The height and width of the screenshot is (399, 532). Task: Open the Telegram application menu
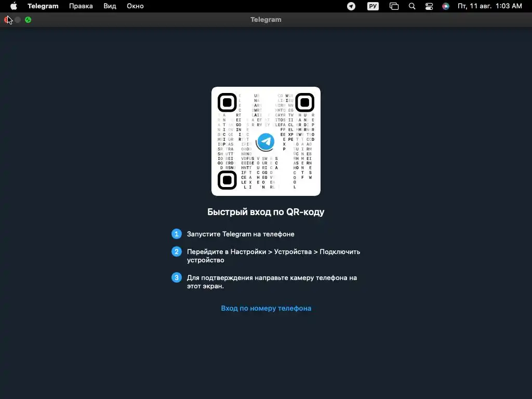(x=43, y=6)
